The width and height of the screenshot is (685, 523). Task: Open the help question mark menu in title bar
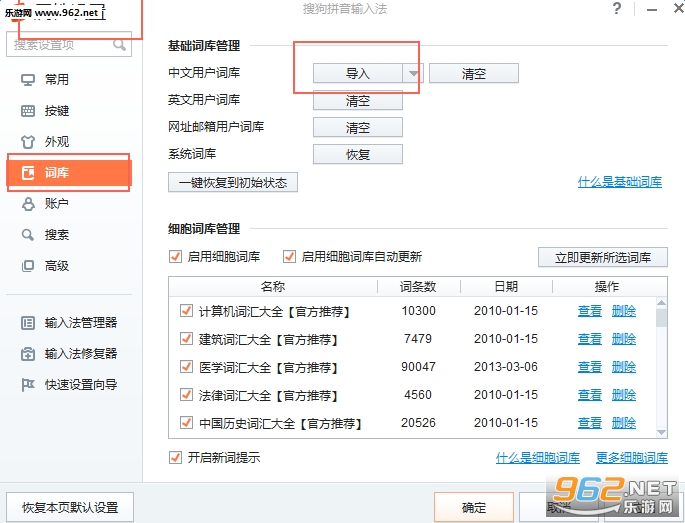612,9
